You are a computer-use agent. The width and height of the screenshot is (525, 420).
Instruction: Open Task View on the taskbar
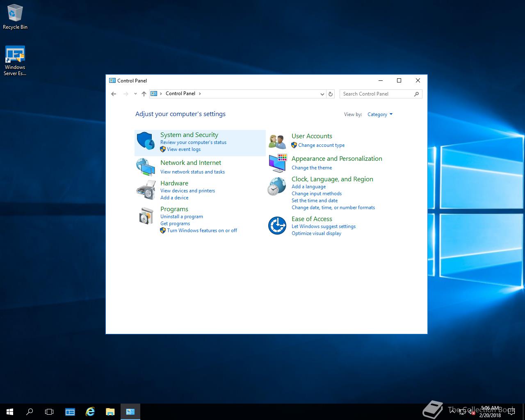49,412
